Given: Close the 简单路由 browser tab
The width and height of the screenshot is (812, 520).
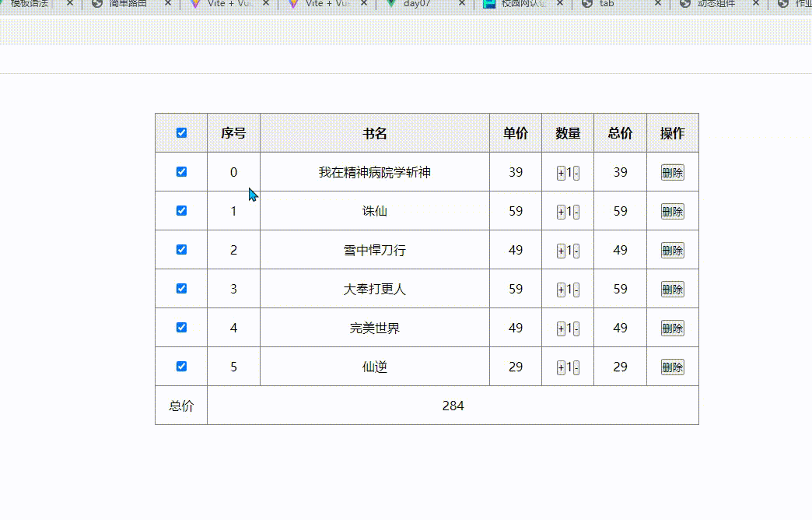Looking at the screenshot, I should (x=168, y=3).
